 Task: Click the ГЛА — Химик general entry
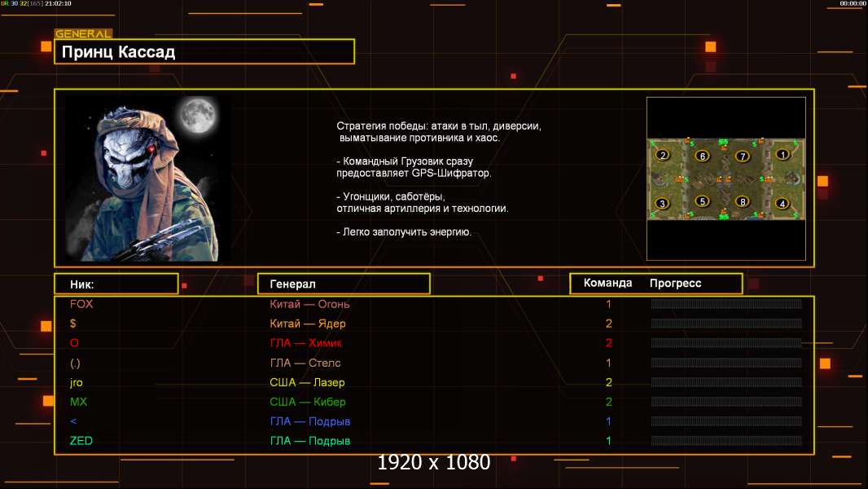[x=305, y=343]
